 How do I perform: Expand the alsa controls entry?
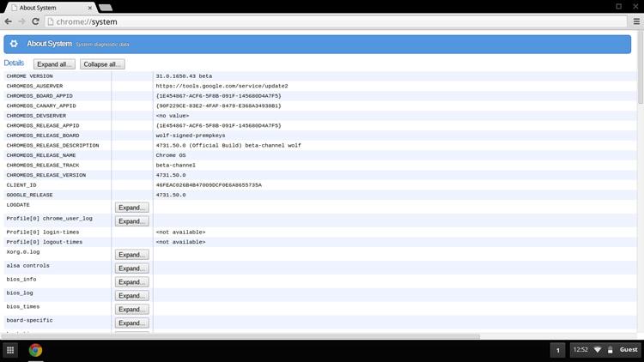(132, 268)
